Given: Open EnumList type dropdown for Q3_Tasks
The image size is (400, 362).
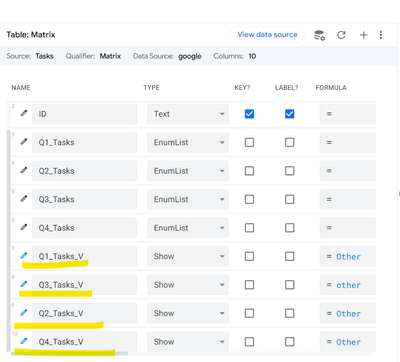Looking at the screenshot, I should click(x=188, y=199).
